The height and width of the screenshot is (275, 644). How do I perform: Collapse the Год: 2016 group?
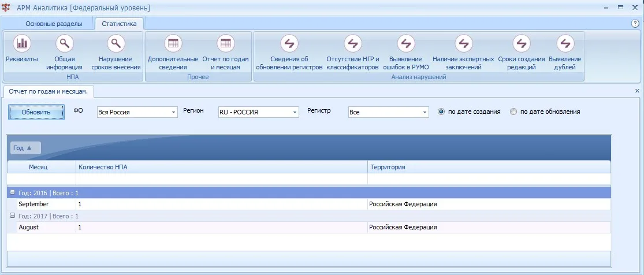coord(13,192)
